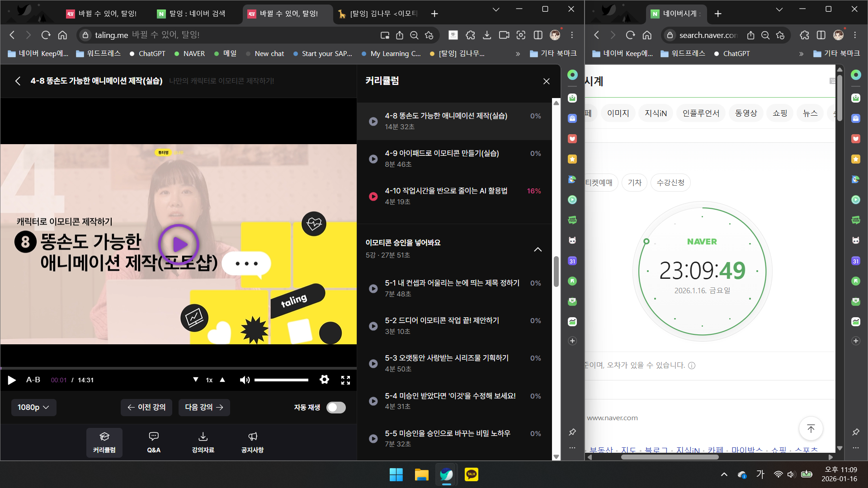Increase playback speed with up arrow
The width and height of the screenshot is (868, 488).
222,380
